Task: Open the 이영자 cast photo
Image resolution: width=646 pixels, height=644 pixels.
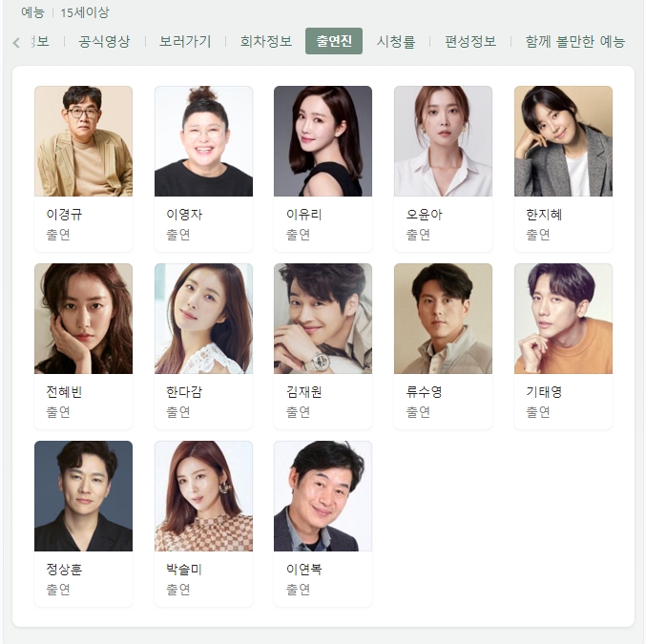Action: (203, 141)
